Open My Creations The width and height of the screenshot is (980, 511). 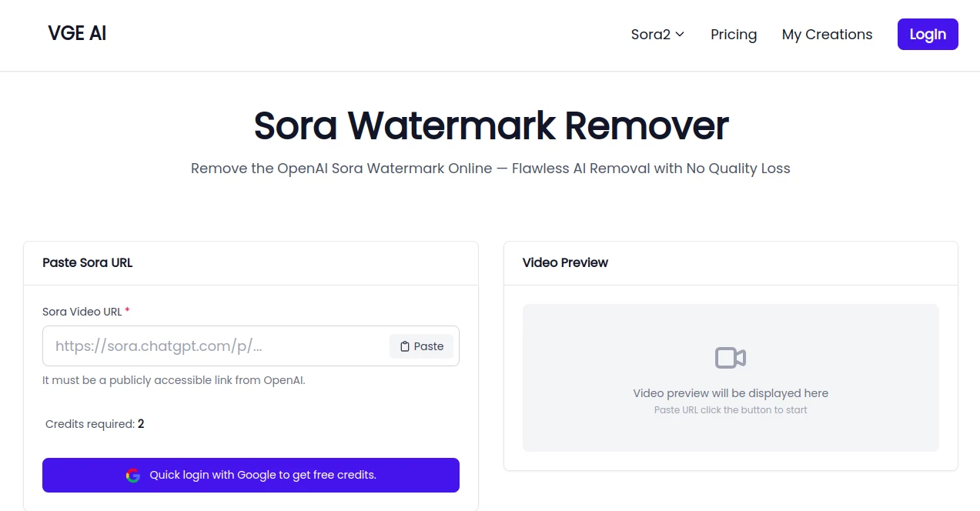(x=827, y=34)
